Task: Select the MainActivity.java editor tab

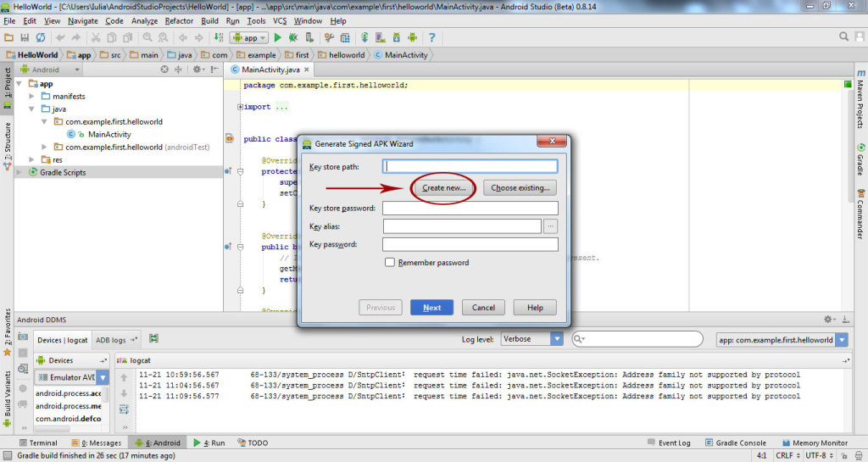Action: (x=270, y=70)
